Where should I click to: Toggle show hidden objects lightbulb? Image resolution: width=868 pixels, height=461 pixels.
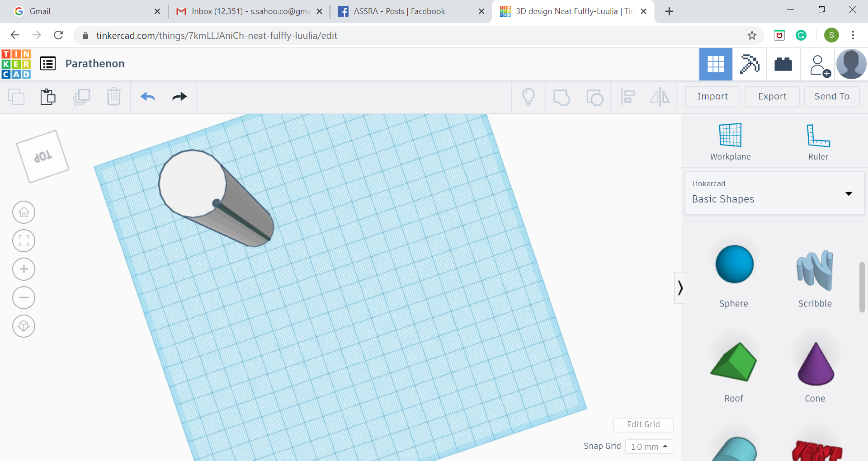click(x=528, y=97)
